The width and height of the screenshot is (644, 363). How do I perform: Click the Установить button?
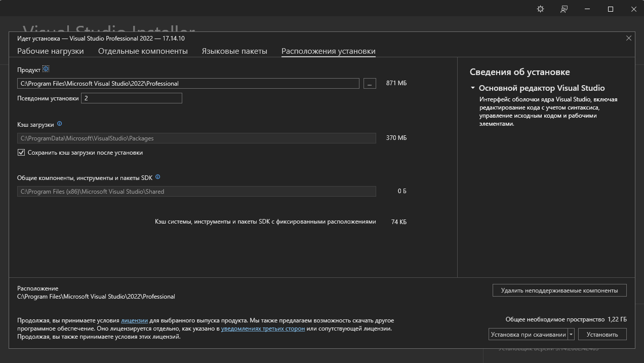tap(602, 335)
